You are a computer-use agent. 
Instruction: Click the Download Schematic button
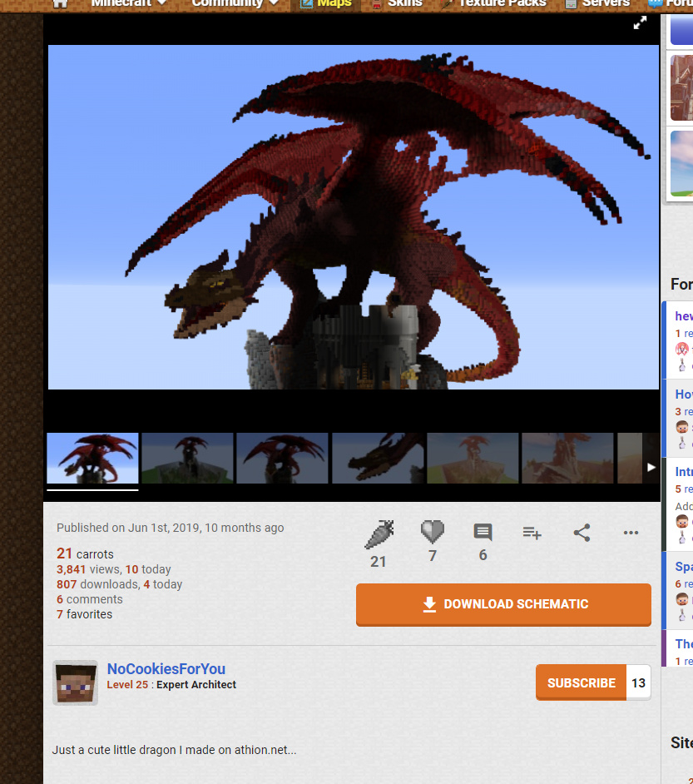point(503,604)
